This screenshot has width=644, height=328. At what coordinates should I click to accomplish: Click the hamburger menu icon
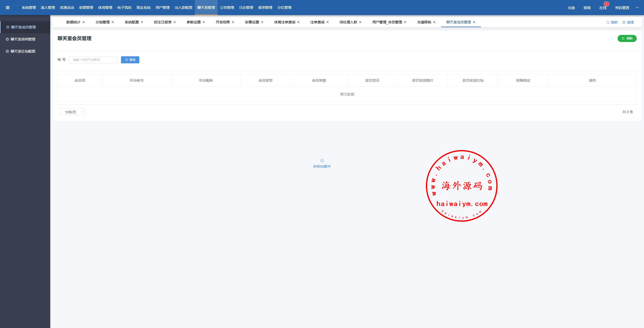point(8,8)
